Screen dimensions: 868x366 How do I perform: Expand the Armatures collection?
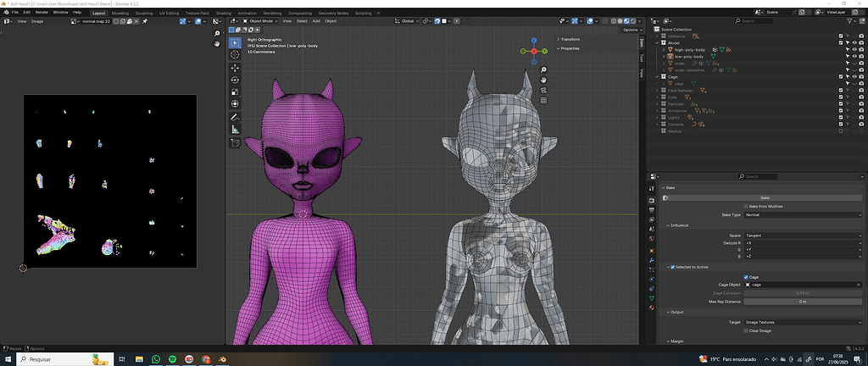click(657, 111)
